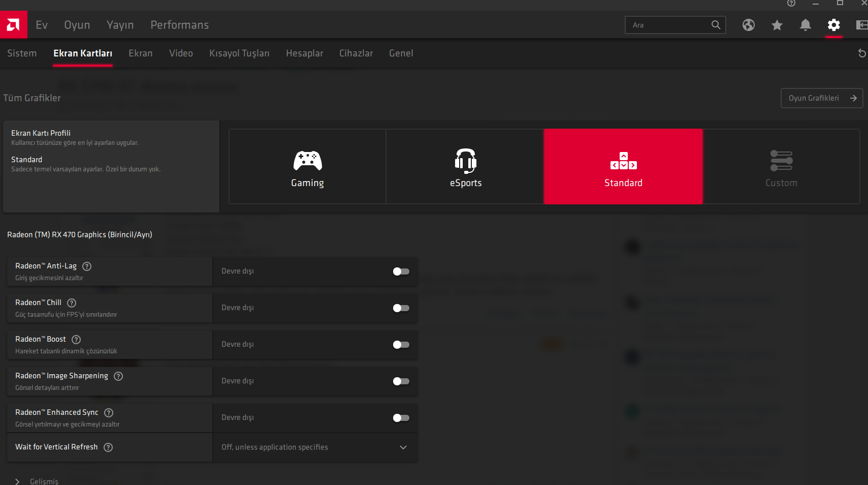
Task: Switch to the Kısayol Tuşları tab
Action: (x=239, y=53)
